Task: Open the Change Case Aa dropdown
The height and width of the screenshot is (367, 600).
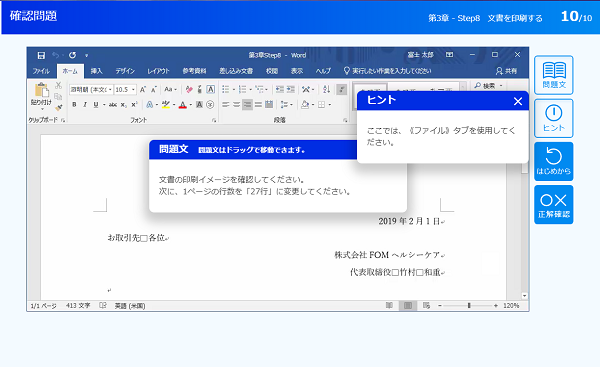Action: point(170,90)
